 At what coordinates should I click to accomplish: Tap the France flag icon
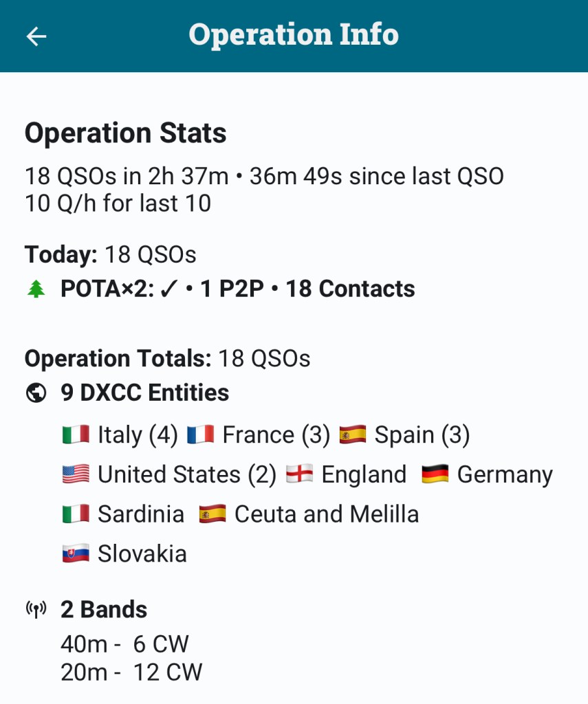(200, 435)
